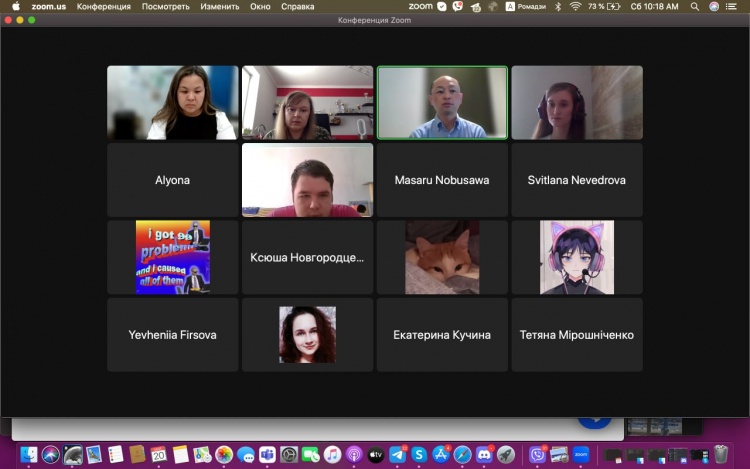Image resolution: width=750 pixels, height=469 pixels.
Task: Open the Notes app in the Dock
Action: tap(181, 455)
